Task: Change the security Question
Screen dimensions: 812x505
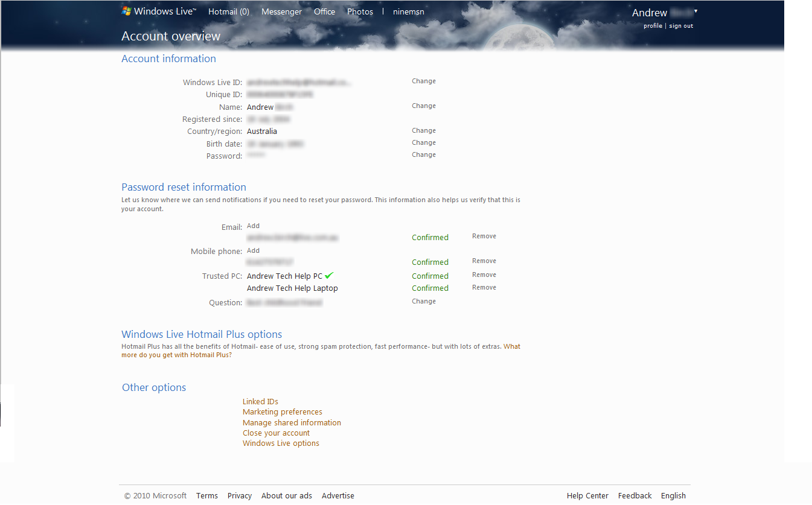Action: click(x=424, y=301)
